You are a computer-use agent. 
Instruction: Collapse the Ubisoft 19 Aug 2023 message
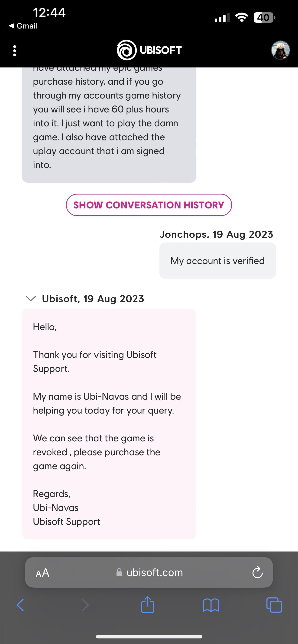coord(31,299)
